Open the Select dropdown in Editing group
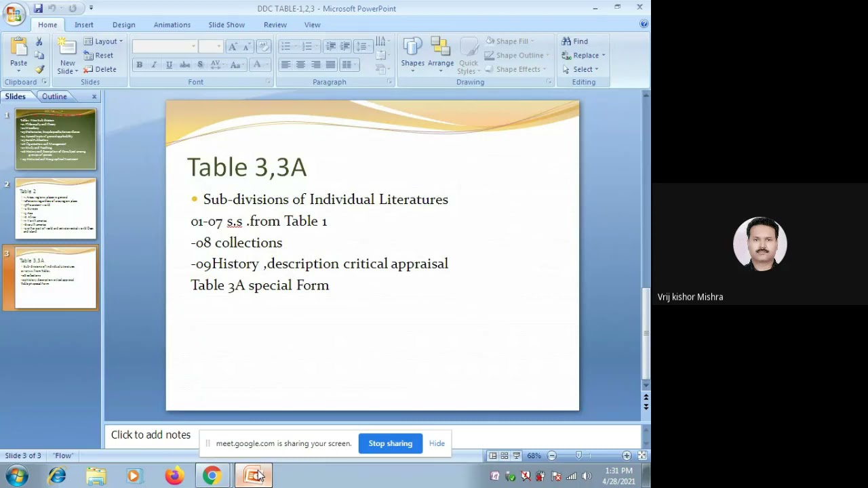Screen dimensions: 868x488 point(580,69)
